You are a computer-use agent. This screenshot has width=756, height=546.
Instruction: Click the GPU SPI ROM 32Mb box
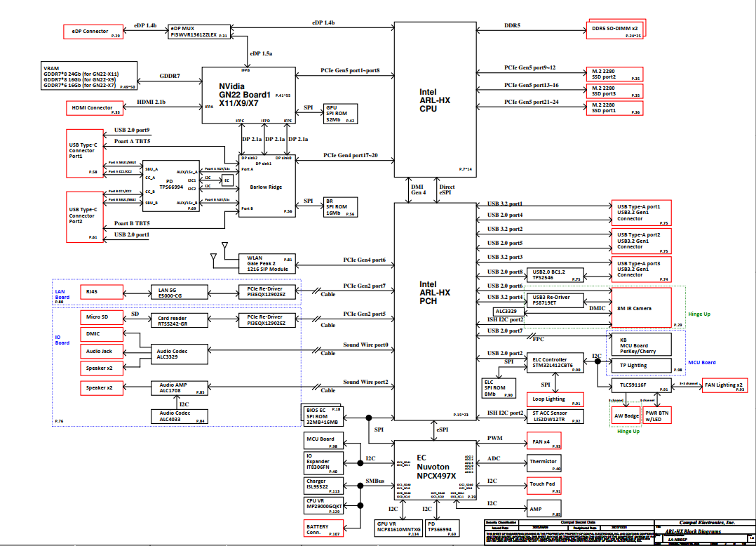pos(340,114)
